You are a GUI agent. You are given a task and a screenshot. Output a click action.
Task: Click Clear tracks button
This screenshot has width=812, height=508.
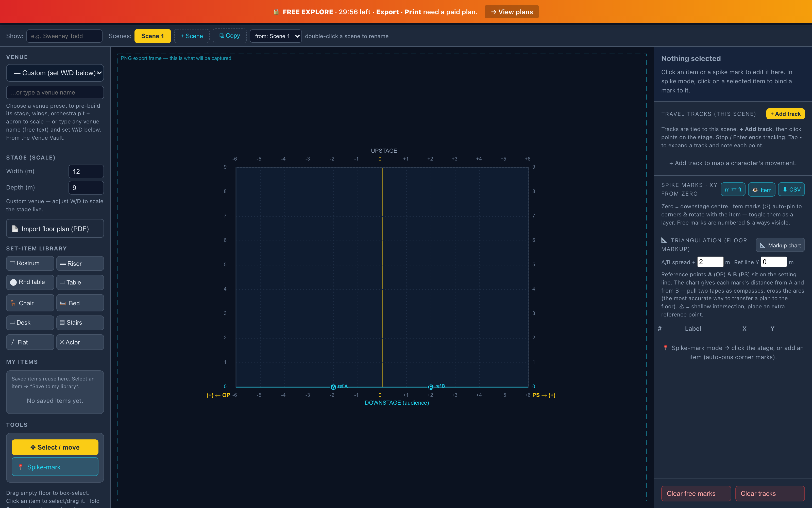pyautogui.click(x=770, y=493)
